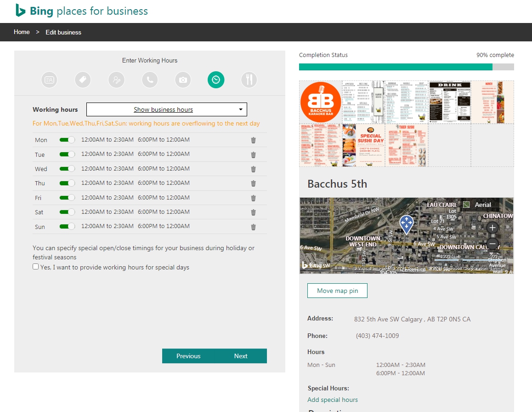This screenshot has height=412, width=532.
Task: Toggle off Tuesday working hours
Action: pos(67,154)
